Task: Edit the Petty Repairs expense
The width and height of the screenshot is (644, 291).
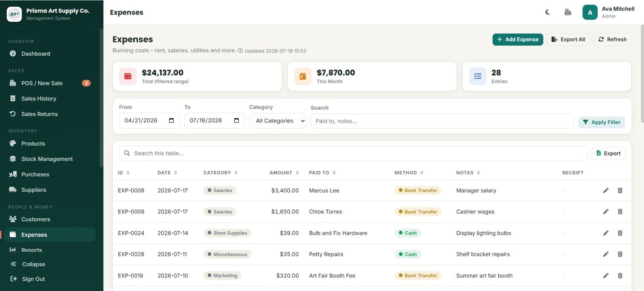Action: pos(606,254)
